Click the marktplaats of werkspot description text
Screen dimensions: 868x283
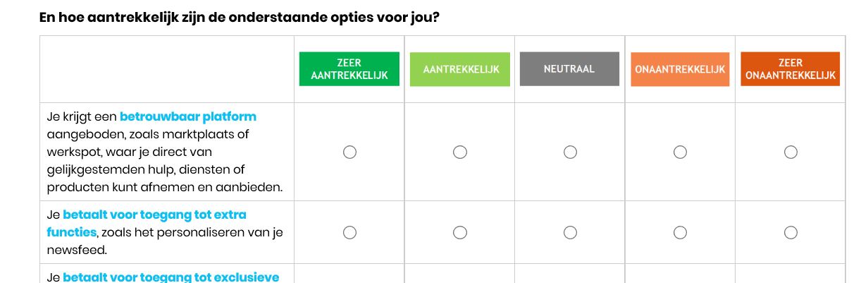click(x=148, y=134)
